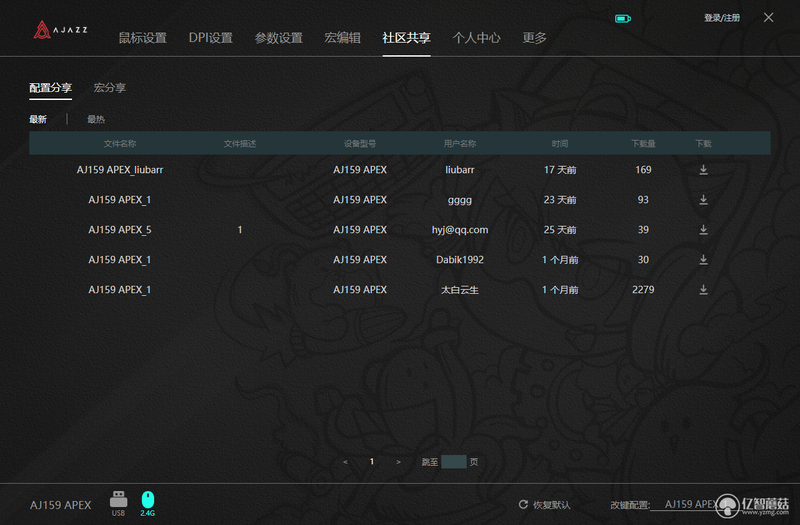Sort by 最热
The height and width of the screenshot is (525, 800).
coord(95,119)
